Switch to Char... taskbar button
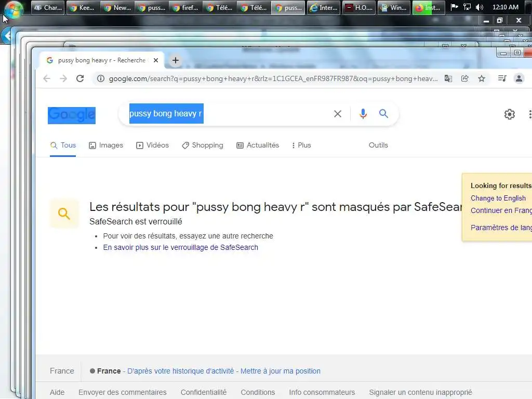The width and height of the screenshot is (532, 399). click(48, 7)
